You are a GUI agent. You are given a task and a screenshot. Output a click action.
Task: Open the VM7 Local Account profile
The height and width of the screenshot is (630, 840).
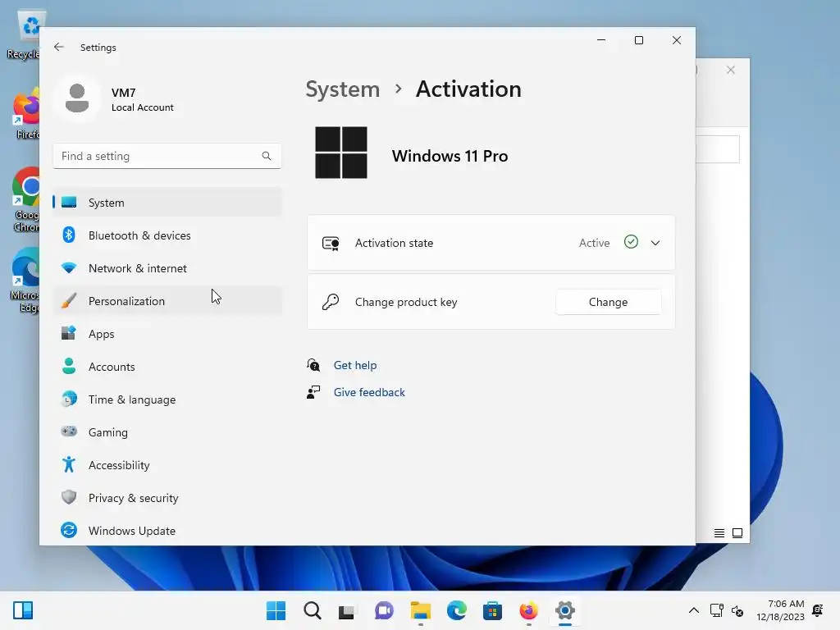(x=115, y=99)
